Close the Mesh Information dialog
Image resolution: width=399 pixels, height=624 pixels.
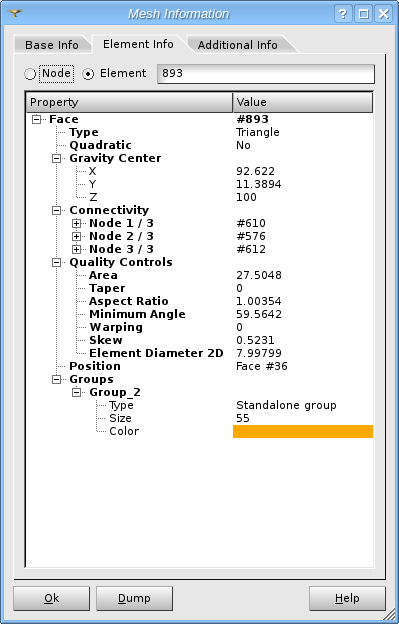(383, 14)
